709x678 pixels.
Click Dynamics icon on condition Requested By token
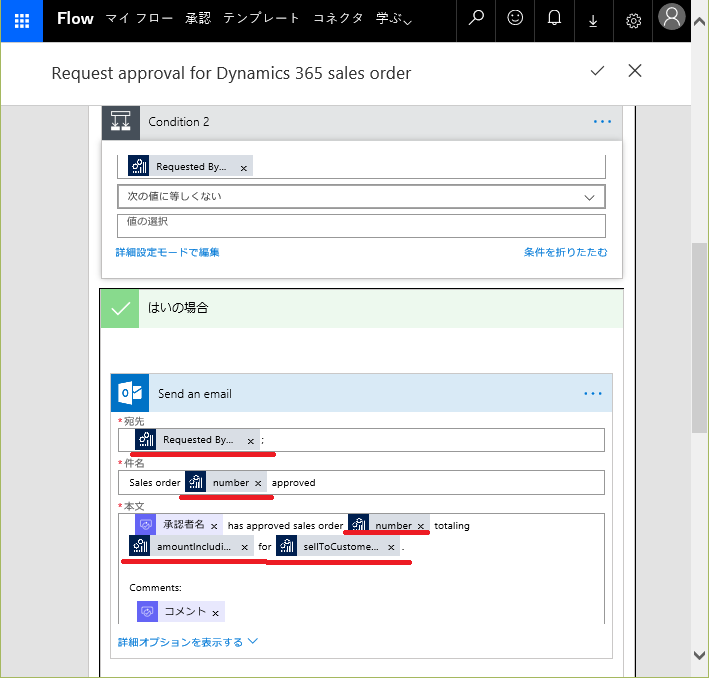(138, 166)
